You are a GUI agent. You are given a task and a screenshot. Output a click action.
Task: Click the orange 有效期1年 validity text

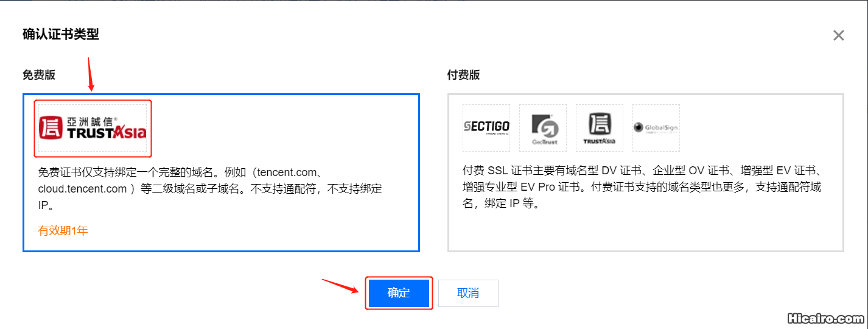tap(63, 231)
